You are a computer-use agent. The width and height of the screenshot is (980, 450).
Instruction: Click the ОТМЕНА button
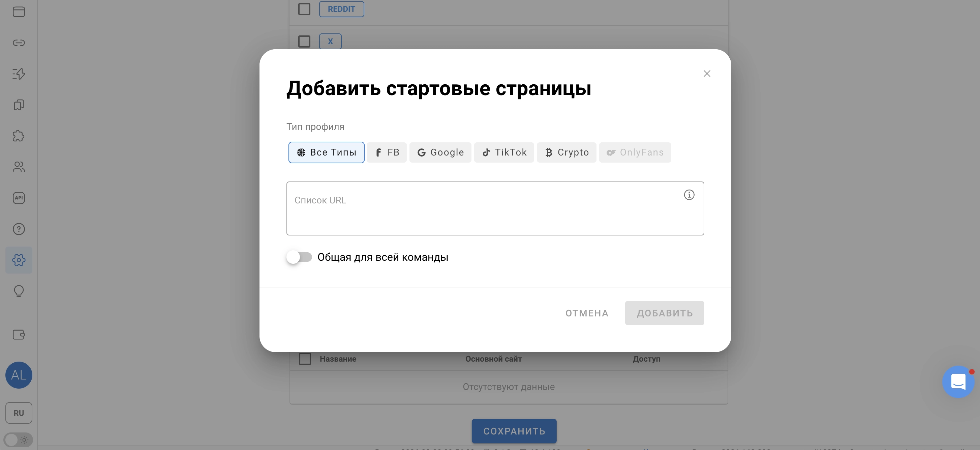point(587,313)
